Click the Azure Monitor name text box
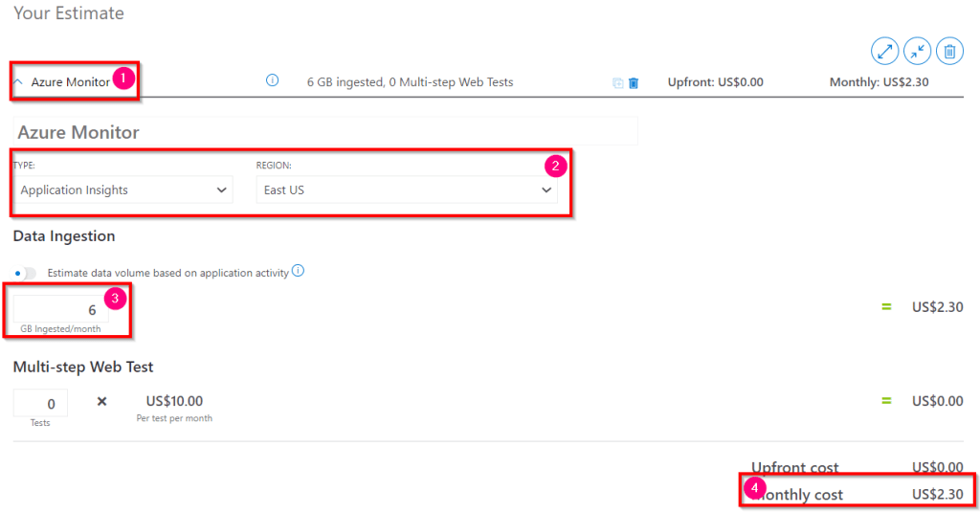This screenshot has width=980, height=513. (325, 132)
